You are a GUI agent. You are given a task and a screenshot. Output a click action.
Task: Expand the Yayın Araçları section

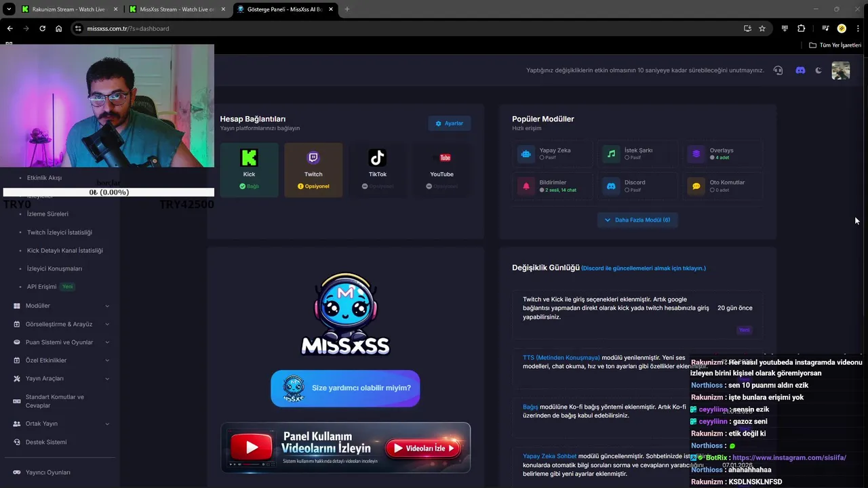61,379
